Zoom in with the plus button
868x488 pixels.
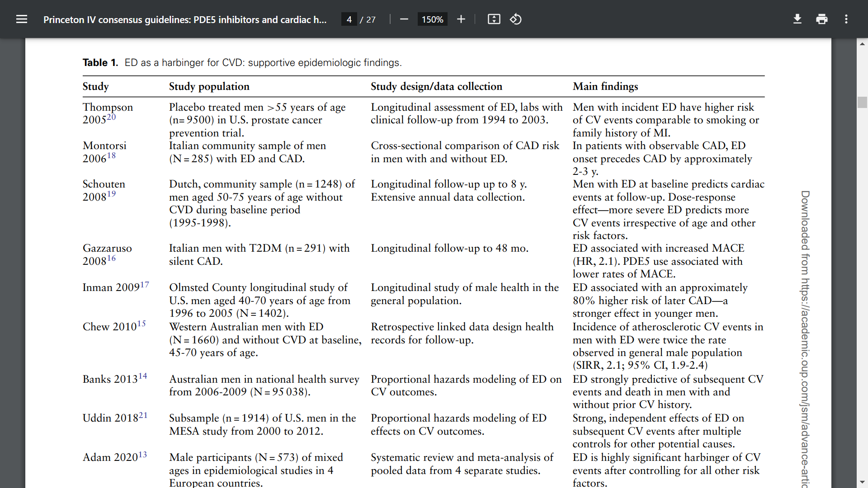coord(461,19)
